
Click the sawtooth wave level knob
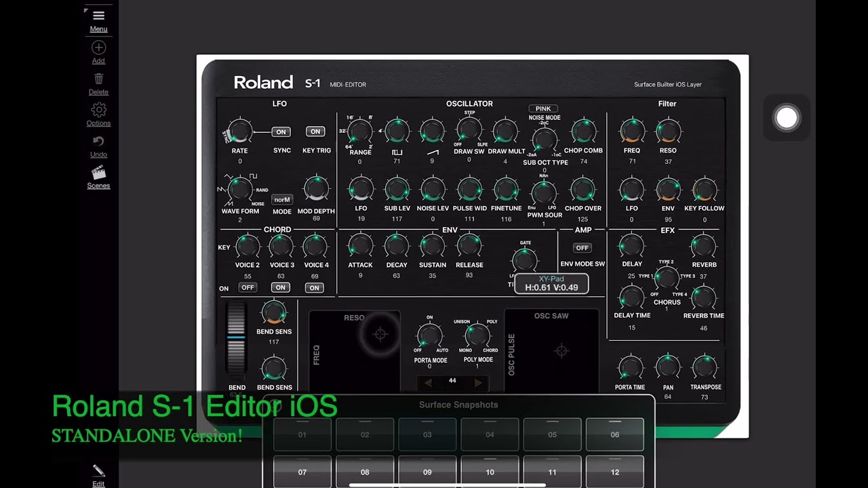pos(432,131)
